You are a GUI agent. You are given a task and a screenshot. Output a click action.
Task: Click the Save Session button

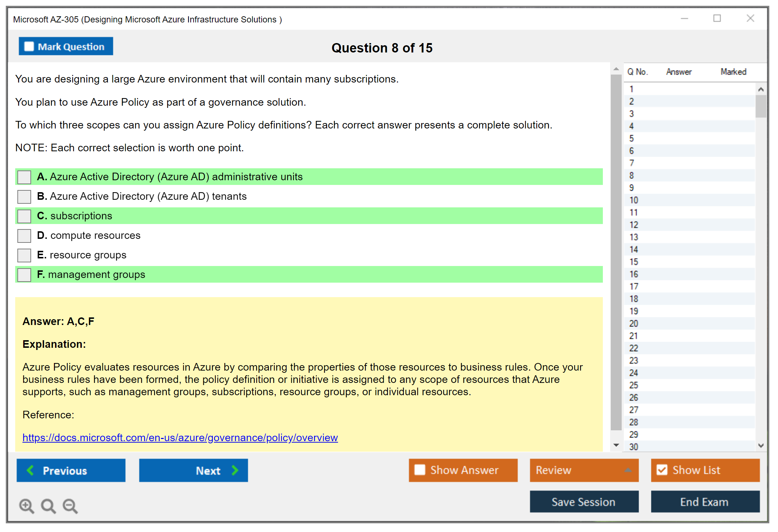[584, 502]
